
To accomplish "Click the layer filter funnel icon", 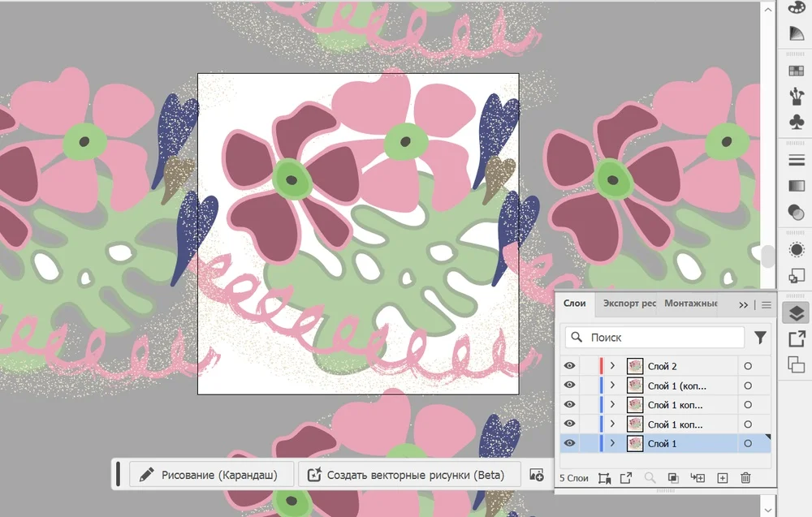I will [x=760, y=338].
